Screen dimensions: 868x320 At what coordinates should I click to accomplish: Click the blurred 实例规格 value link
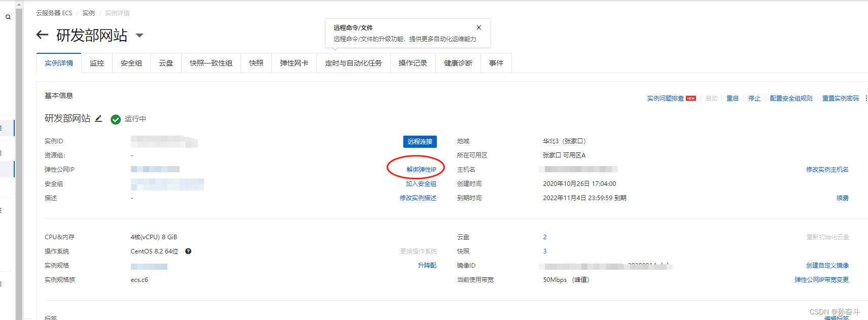[149, 266]
